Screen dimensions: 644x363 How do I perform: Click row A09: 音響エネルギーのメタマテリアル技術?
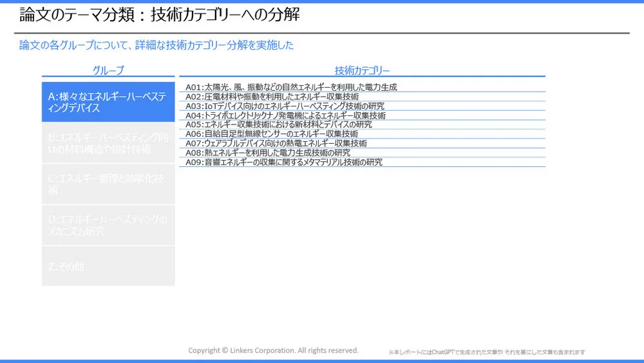click(362, 162)
